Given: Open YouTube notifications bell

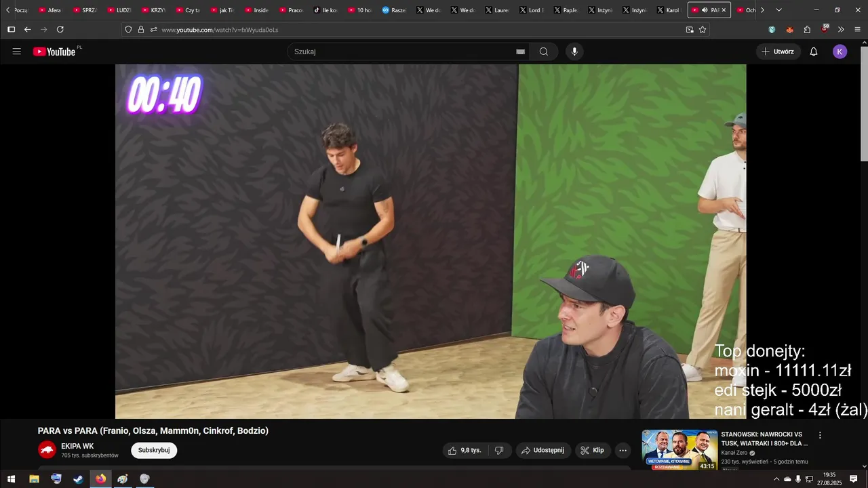Looking at the screenshot, I should (814, 52).
